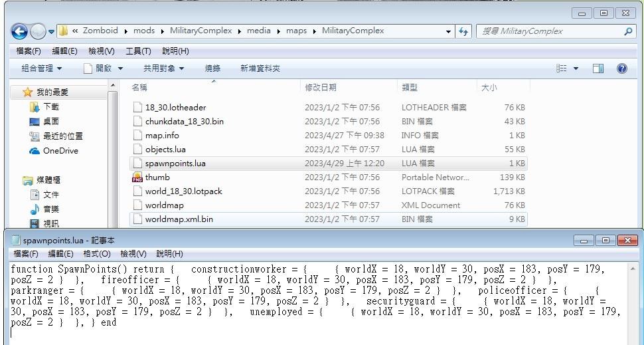Screen dimensions: 644x345
Task: Open Notepad's 檢視(V) menu
Action: pos(133,254)
